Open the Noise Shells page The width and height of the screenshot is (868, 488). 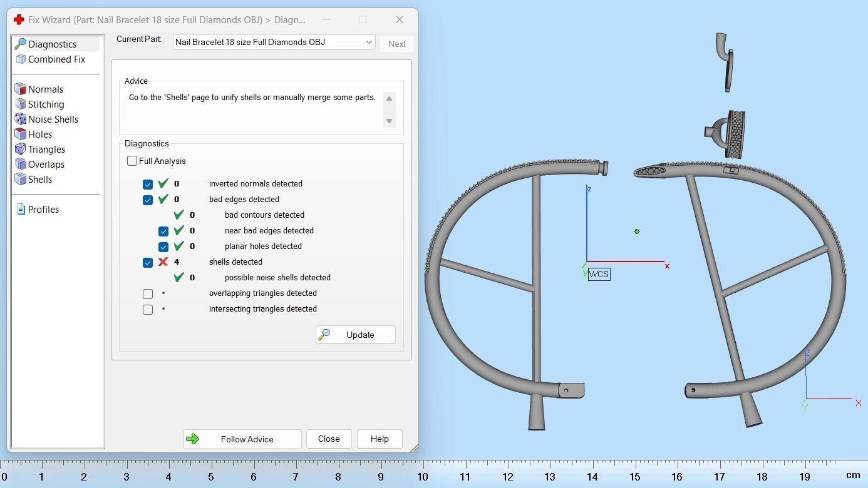click(53, 119)
